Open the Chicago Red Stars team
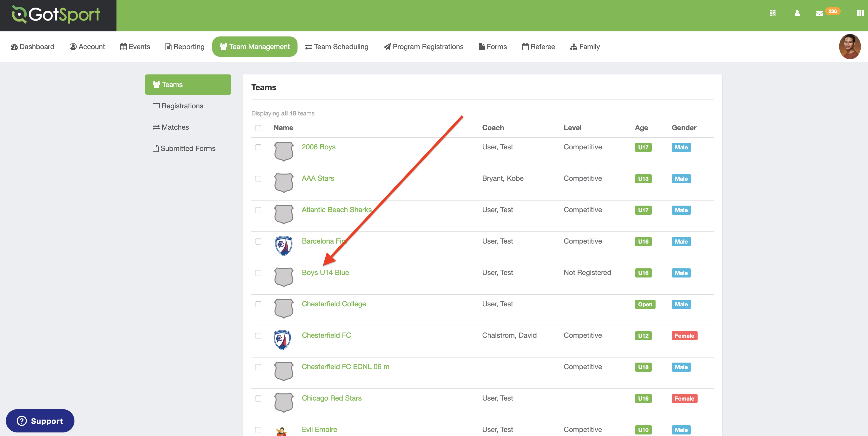The height and width of the screenshot is (436, 868). (331, 398)
